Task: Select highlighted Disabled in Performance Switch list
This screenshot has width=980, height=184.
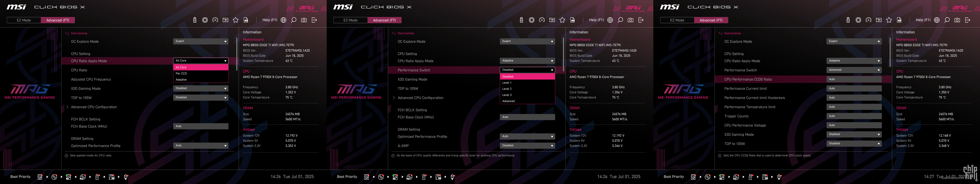Action: point(527,76)
